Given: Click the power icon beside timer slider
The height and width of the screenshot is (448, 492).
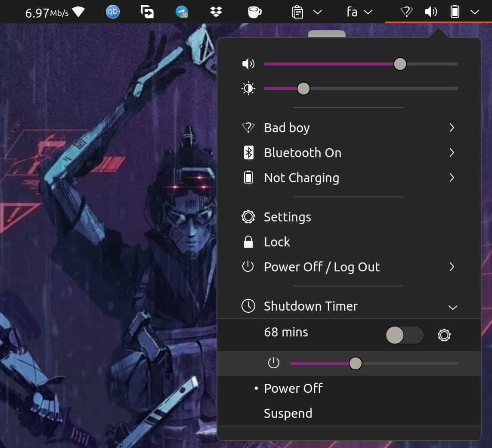Looking at the screenshot, I should [274, 363].
